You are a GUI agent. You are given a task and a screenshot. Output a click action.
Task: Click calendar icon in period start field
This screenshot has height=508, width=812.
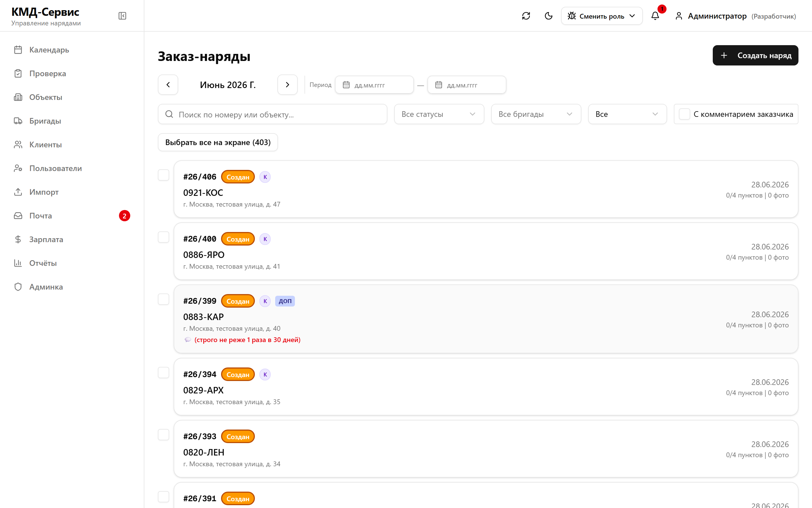tap(346, 85)
